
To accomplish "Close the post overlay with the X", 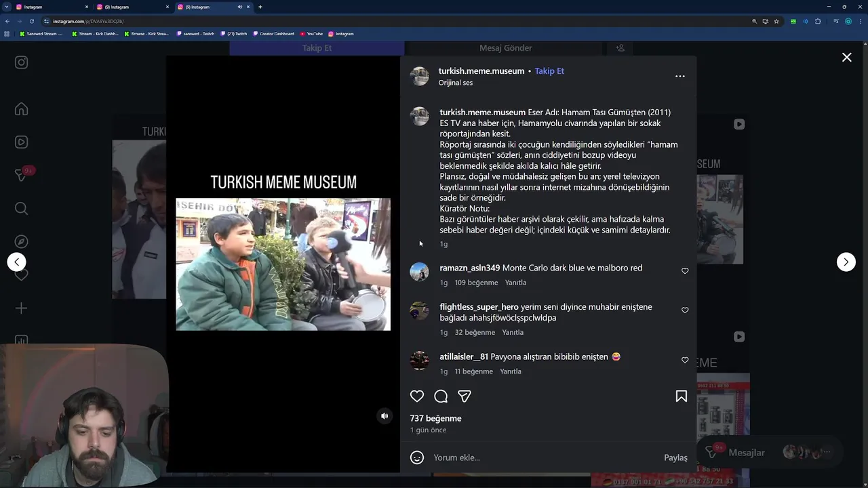I will point(847,58).
